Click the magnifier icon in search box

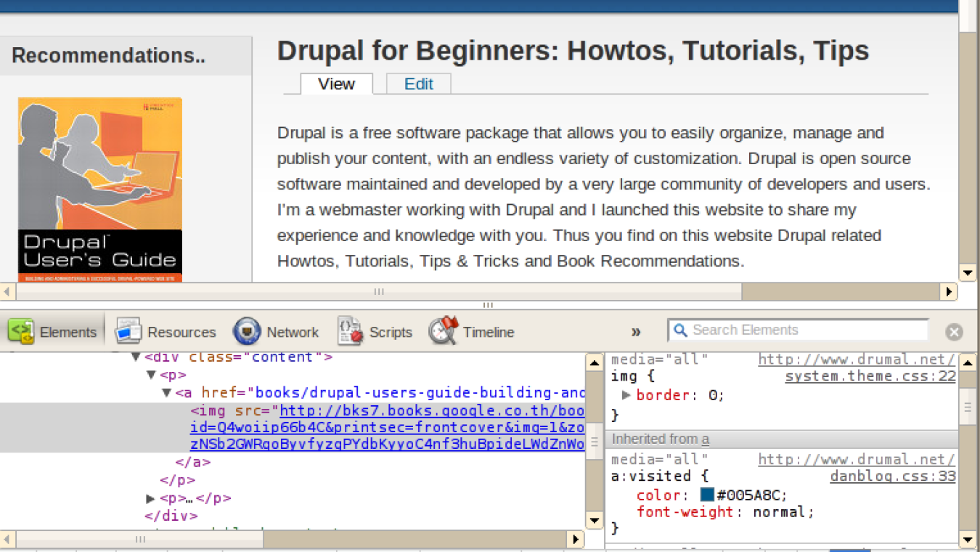(680, 330)
